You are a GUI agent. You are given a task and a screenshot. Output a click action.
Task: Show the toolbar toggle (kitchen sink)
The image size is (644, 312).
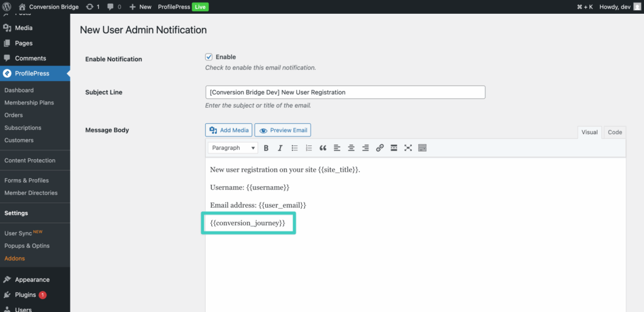click(422, 148)
